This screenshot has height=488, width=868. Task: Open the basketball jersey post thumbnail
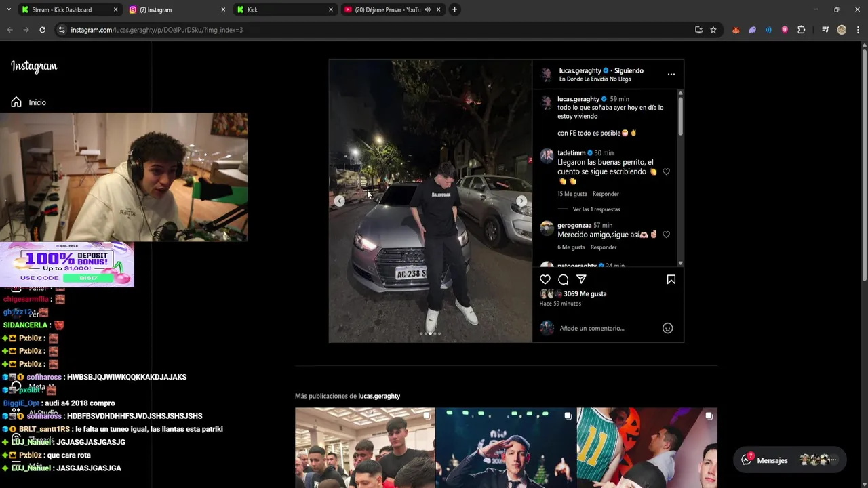pos(647,447)
